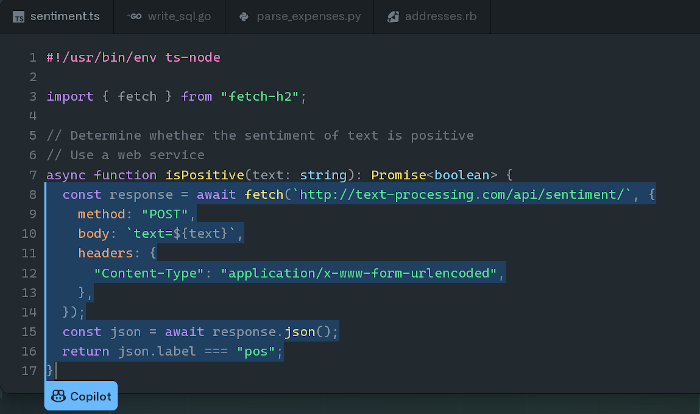The image size is (700, 414).
Task: Click the Copilot badge button
Action: point(81,396)
